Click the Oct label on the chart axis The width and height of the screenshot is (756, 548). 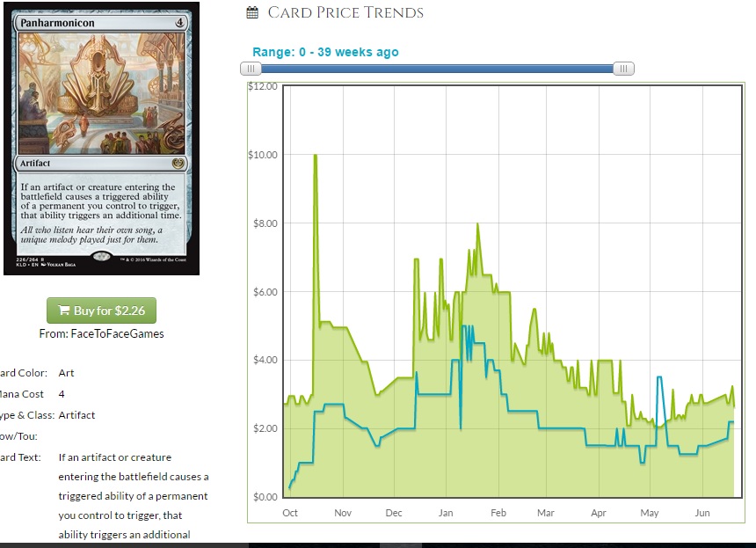tap(290, 513)
